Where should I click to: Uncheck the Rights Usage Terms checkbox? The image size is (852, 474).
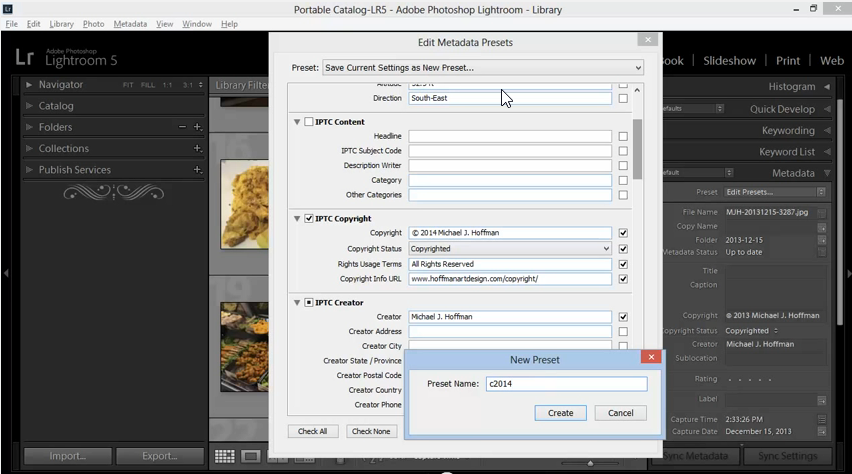click(x=623, y=264)
